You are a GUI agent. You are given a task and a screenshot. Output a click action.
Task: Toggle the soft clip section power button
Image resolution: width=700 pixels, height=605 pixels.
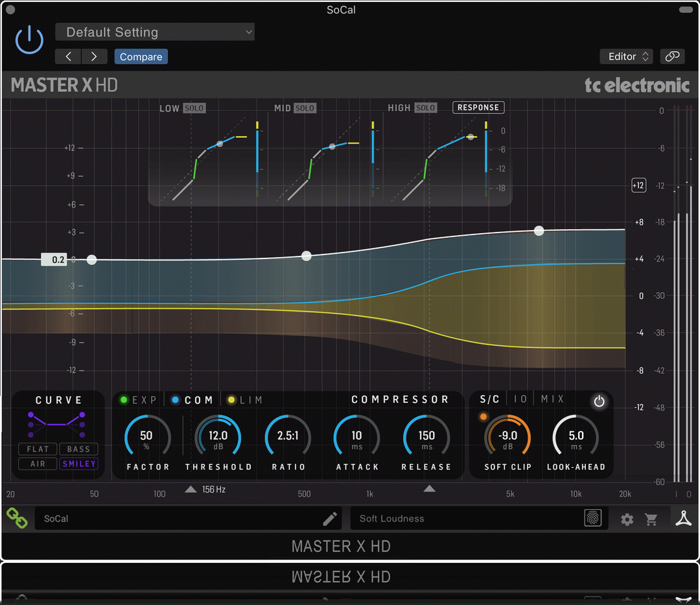pyautogui.click(x=599, y=402)
